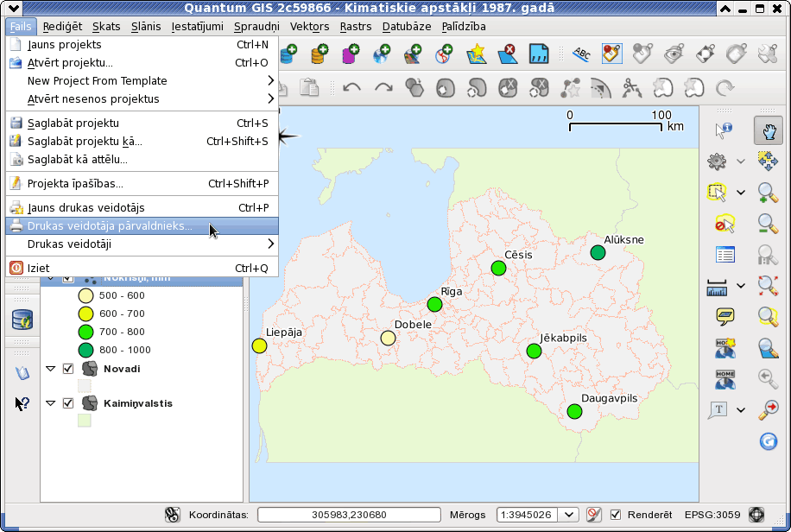
Task: Toggle the Novadi layer checkbox
Action: (x=68, y=369)
